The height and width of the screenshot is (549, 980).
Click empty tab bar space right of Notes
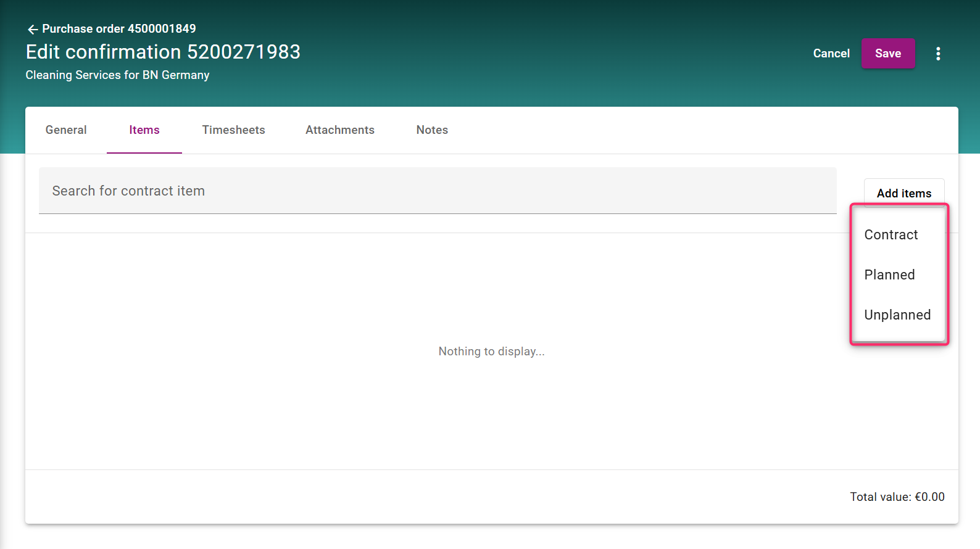click(679, 130)
